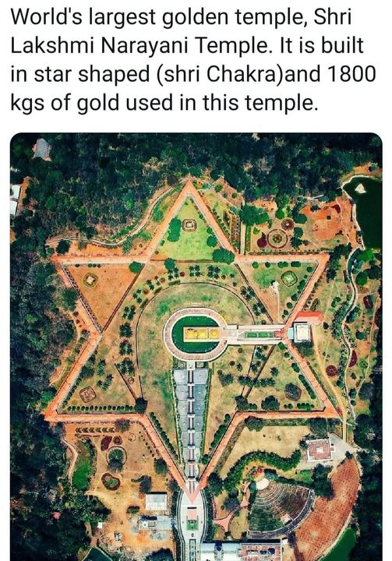Screen dimensions: 392x561
Task: Click the red-roofed building on the star's edge
Action: [x=309, y=316]
